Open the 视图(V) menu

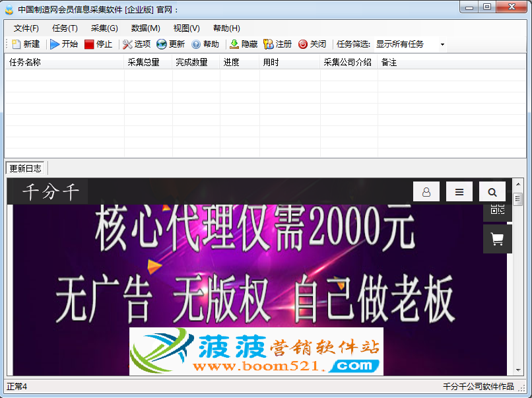tap(187, 28)
